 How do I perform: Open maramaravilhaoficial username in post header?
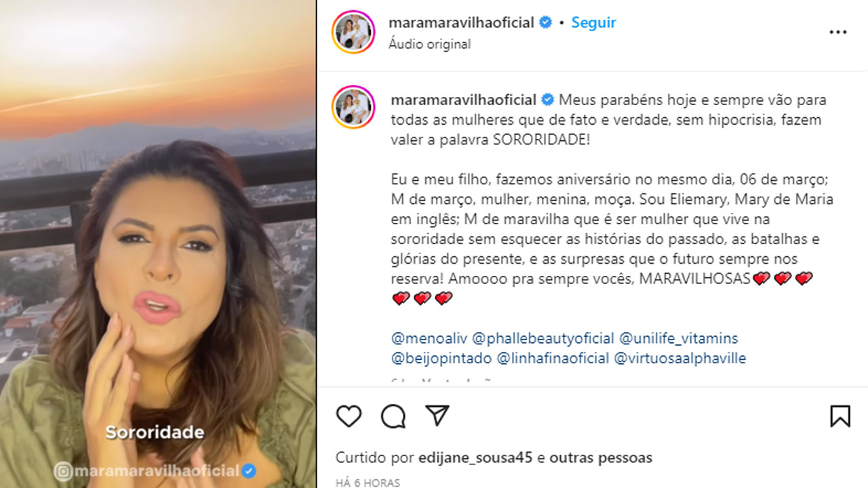(461, 22)
